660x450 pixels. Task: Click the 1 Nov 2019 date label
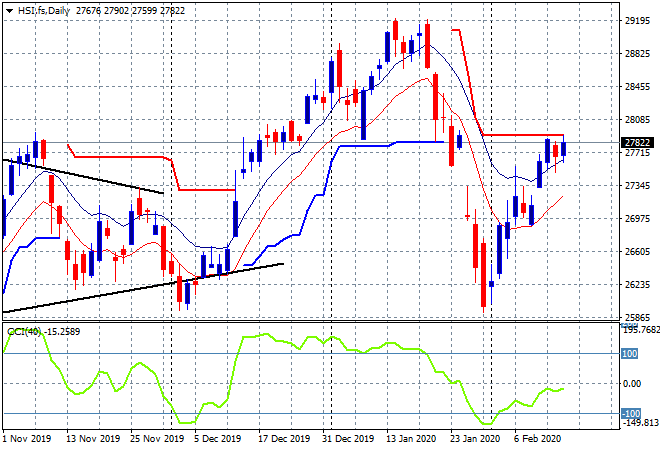[x=27, y=439]
